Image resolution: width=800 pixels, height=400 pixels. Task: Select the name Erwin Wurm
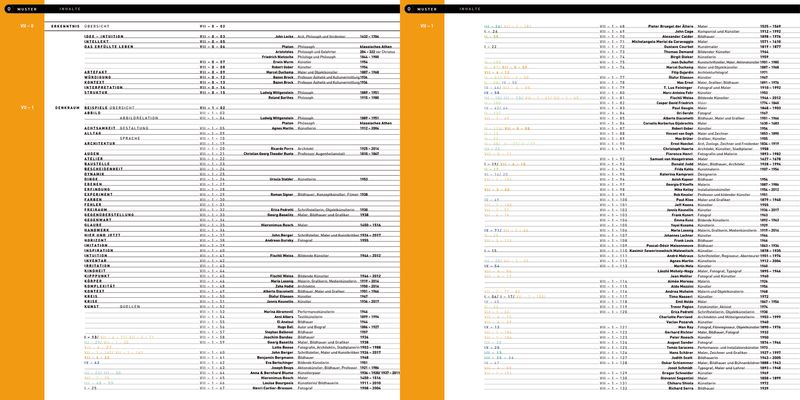[285, 62]
